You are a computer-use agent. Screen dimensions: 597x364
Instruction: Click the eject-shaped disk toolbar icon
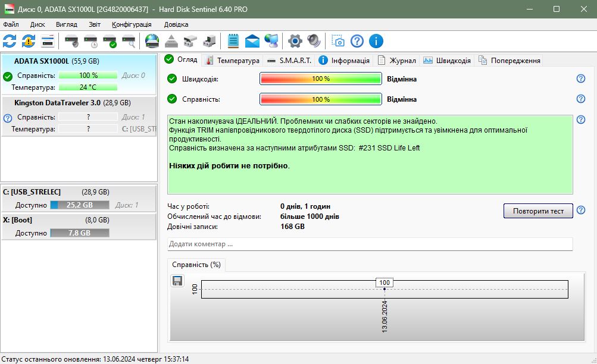tap(171, 41)
